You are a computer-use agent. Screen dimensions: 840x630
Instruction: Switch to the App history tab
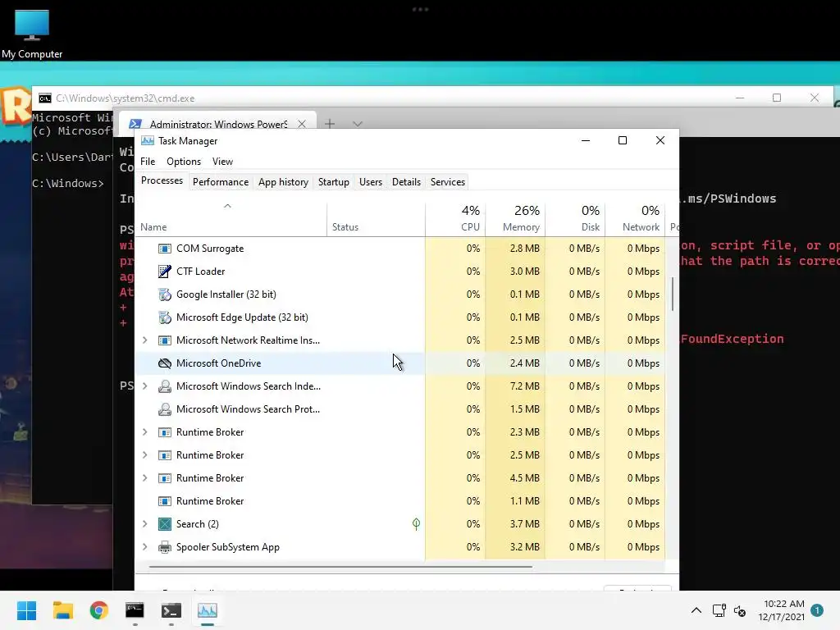pyautogui.click(x=283, y=182)
